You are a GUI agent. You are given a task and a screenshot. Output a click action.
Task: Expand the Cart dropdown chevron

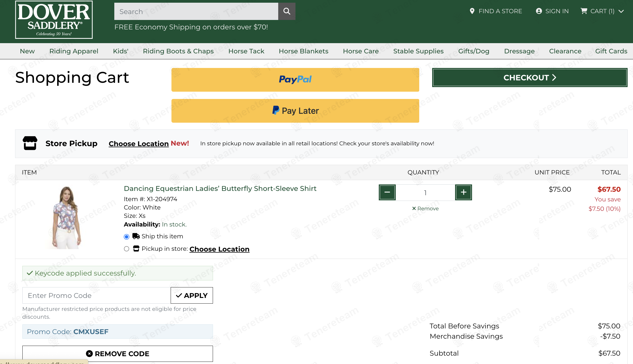(x=621, y=11)
